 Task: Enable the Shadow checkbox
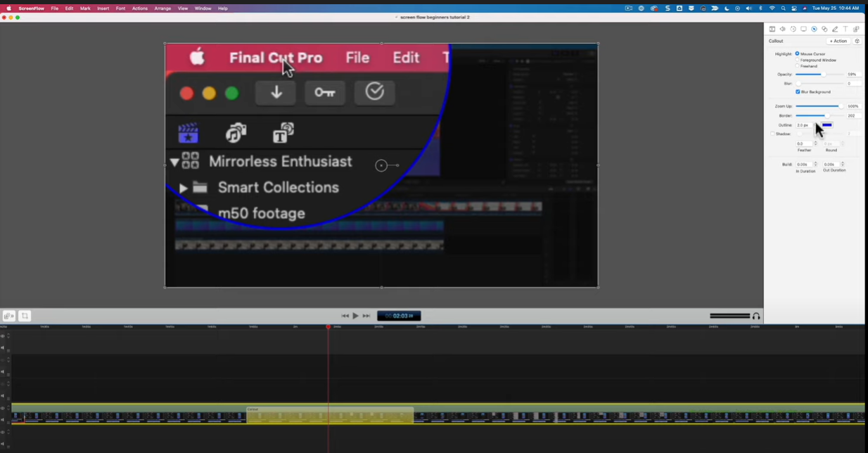tap(772, 134)
